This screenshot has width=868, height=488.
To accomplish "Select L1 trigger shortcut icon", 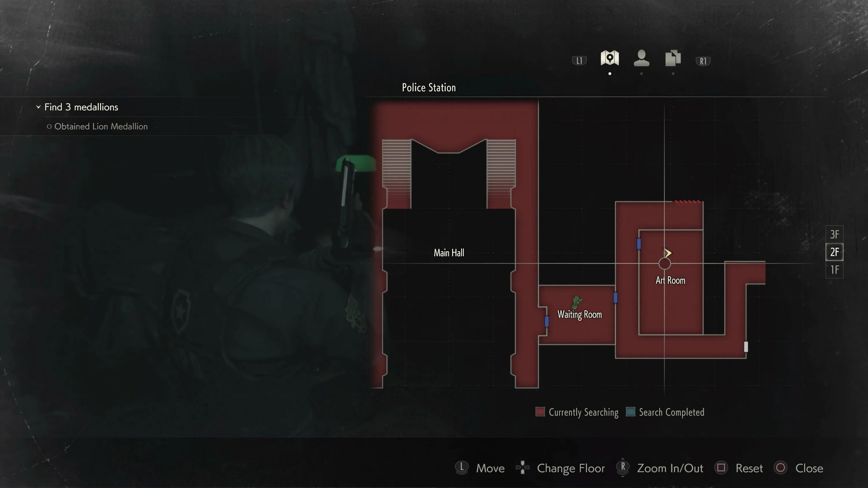I will coord(578,60).
